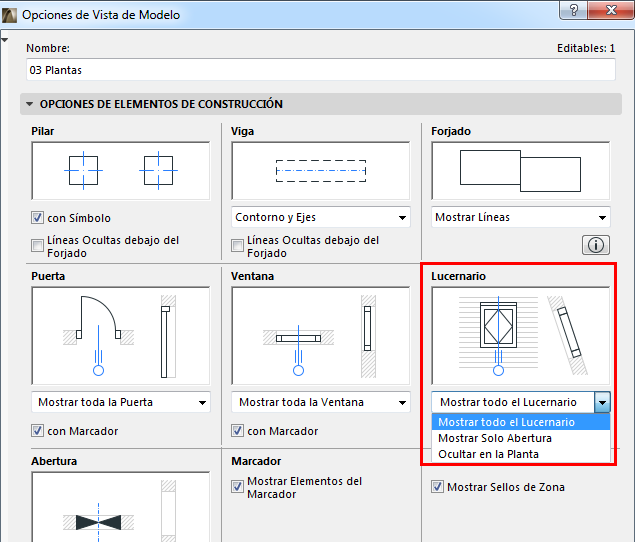Toggle Ventana con Marcador checkbox
The image size is (635, 542).
coord(237,431)
